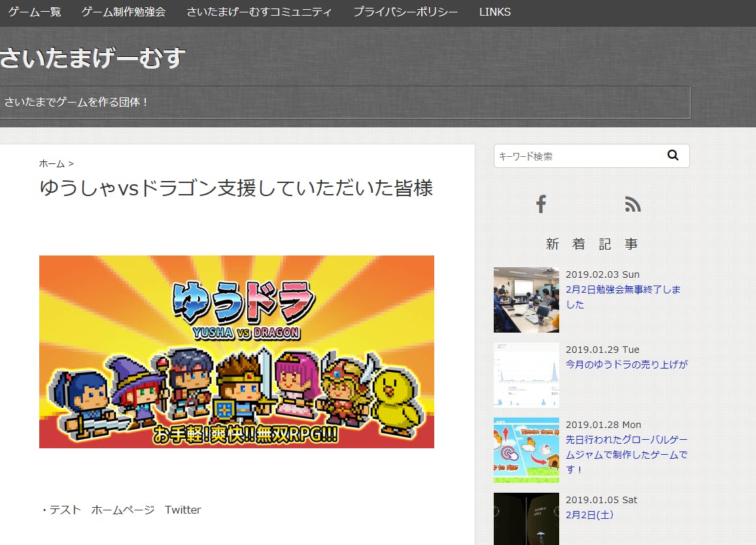Follow the ホーム breadcrumb link
The image size is (756, 545).
[x=51, y=163]
